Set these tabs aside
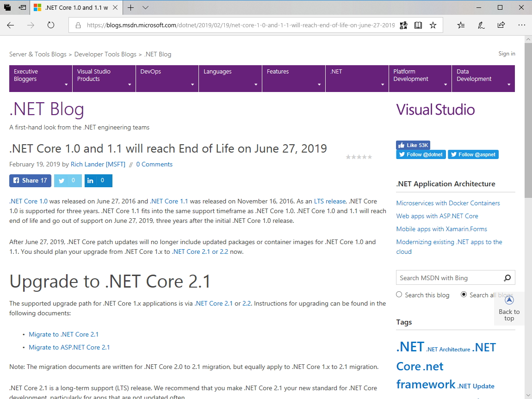Image resolution: width=532 pixels, height=399 pixels. pyautogui.click(x=22, y=7)
